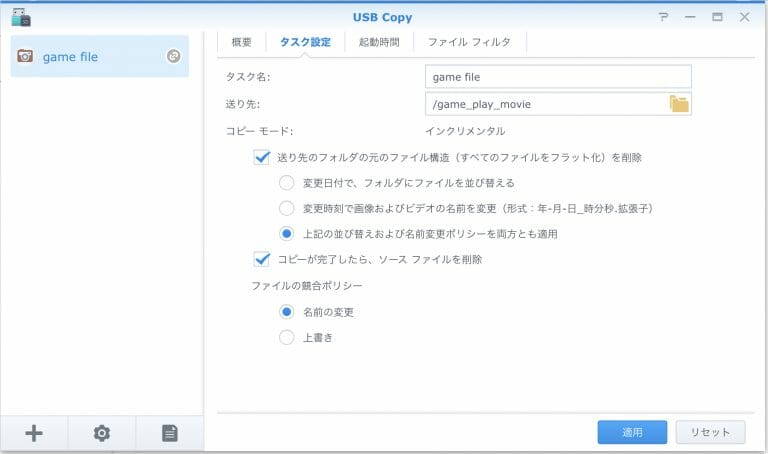The width and height of the screenshot is (768, 454).
Task: Click the タスク名 input field
Action: pyautogui.click(x=558, y=77)
